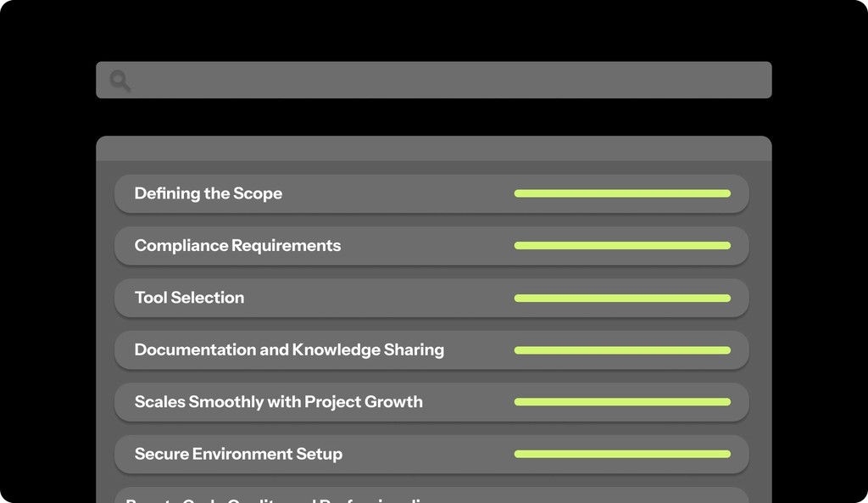The width and height of the screenshot is (868, 503).
Task: Click the "Secure Environment Setup" text label
Action: click(x=237, y=454)
